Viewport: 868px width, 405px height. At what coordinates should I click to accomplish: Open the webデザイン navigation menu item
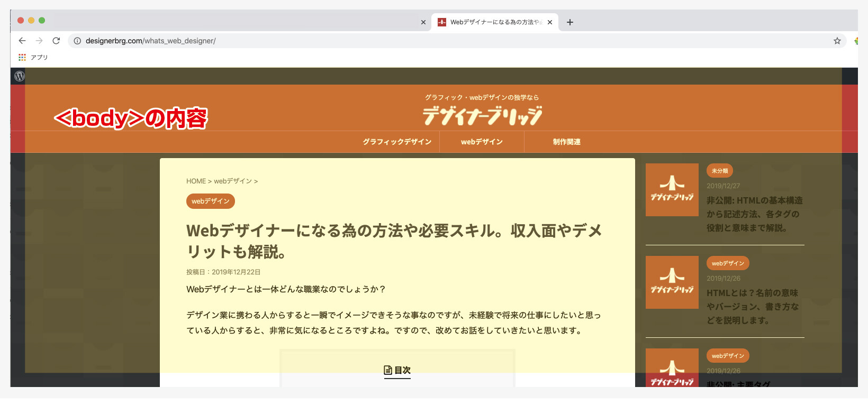click(482, 142)
